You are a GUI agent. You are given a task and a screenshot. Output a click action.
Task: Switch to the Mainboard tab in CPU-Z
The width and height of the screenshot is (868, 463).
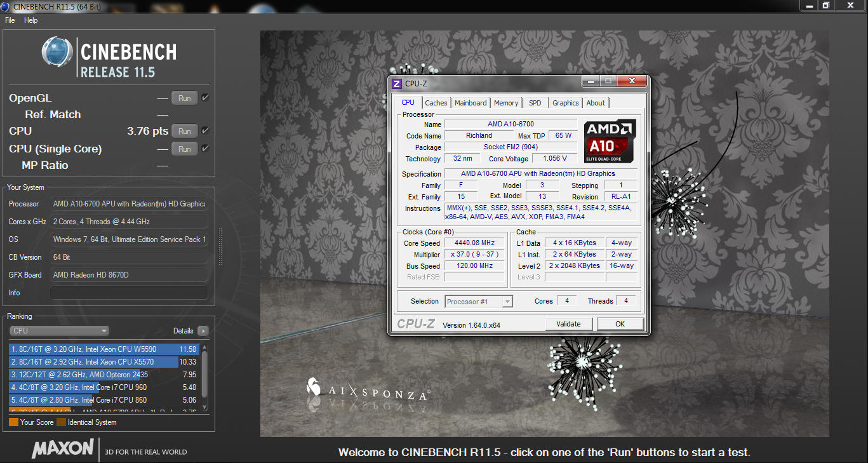click(471, 103)
